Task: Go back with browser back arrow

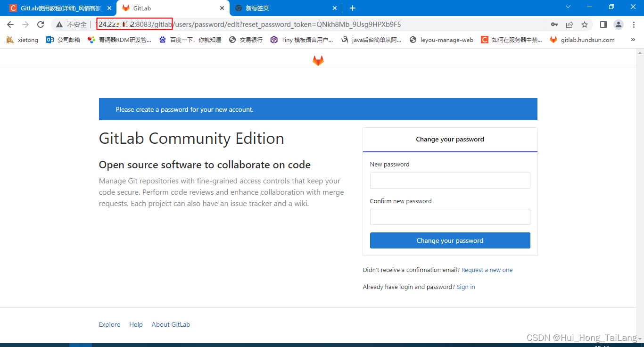Action: 10,25
